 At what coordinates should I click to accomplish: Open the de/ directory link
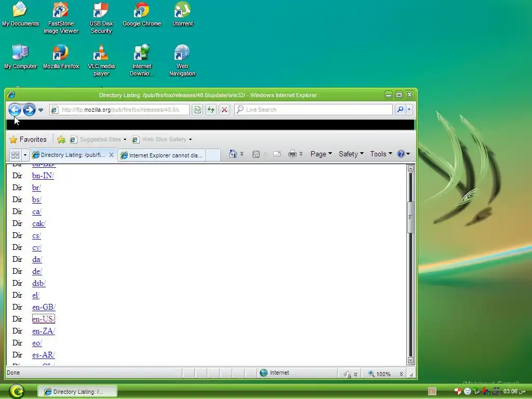coord(37,271)
